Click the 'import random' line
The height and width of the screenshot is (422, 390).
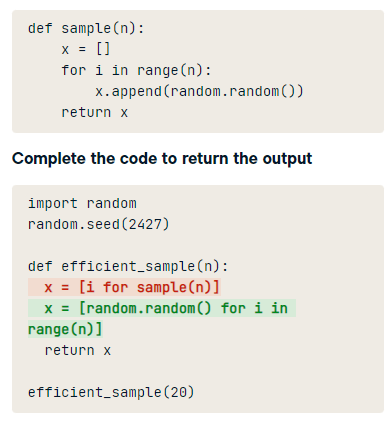[x=82, y=203]
